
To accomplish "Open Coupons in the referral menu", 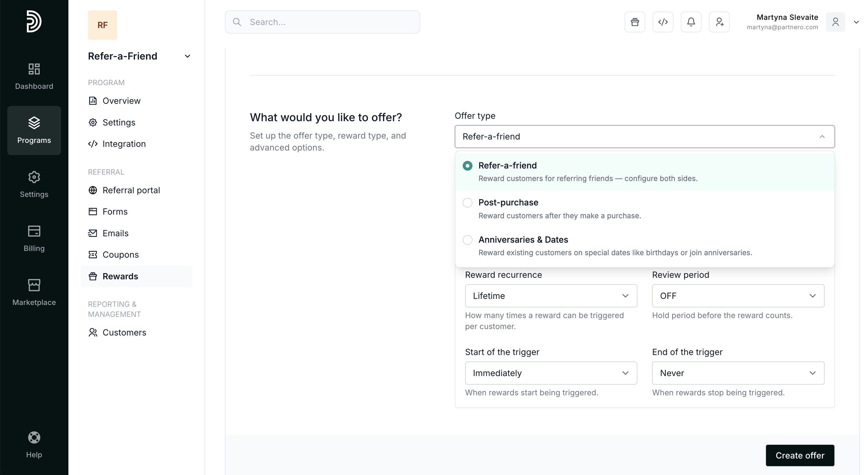I will [120, 255].
